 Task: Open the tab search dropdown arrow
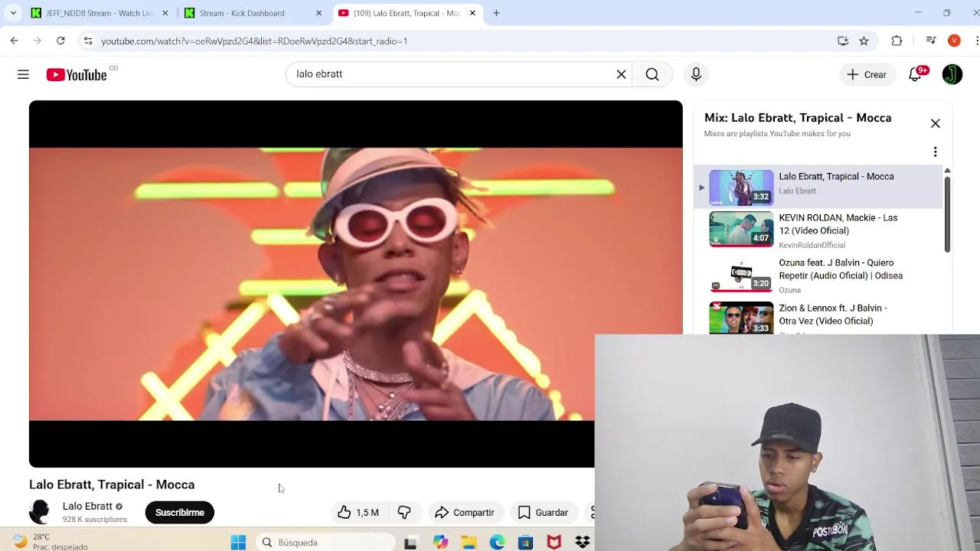click(13, 13)
